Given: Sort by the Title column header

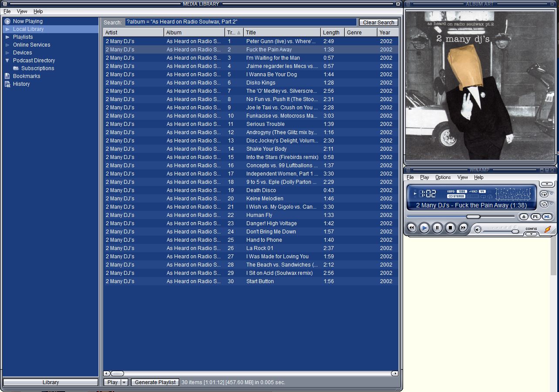Looking at the screenshot, I should 282,32.
